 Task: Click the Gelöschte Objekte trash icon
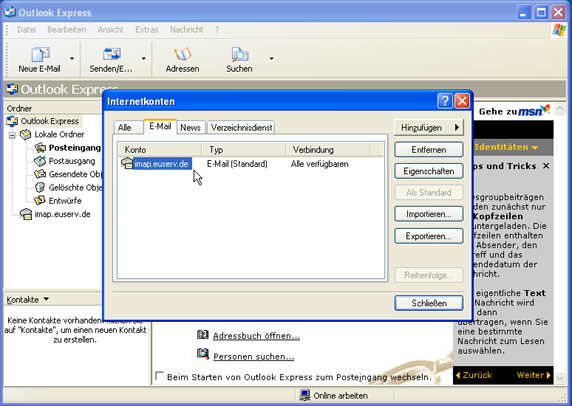pyautogui.click(x=40, y=187)
